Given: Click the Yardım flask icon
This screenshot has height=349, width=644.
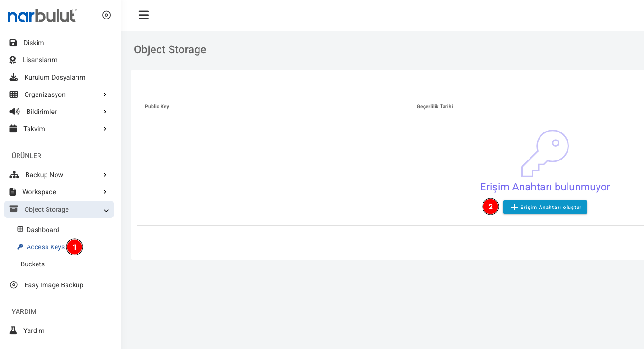Looking at the screenshot, I should click(x=13, y=330).
